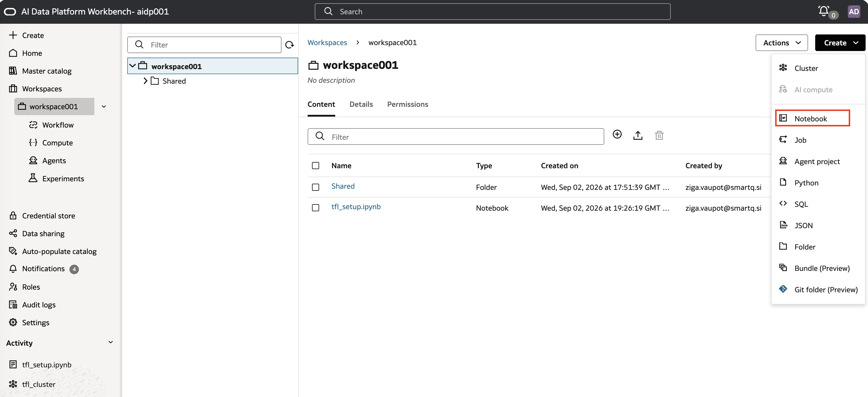The width and height of the screenshot is (868, 397).
Task: Open the AD user avatar menu
Action: click(853, 12)
